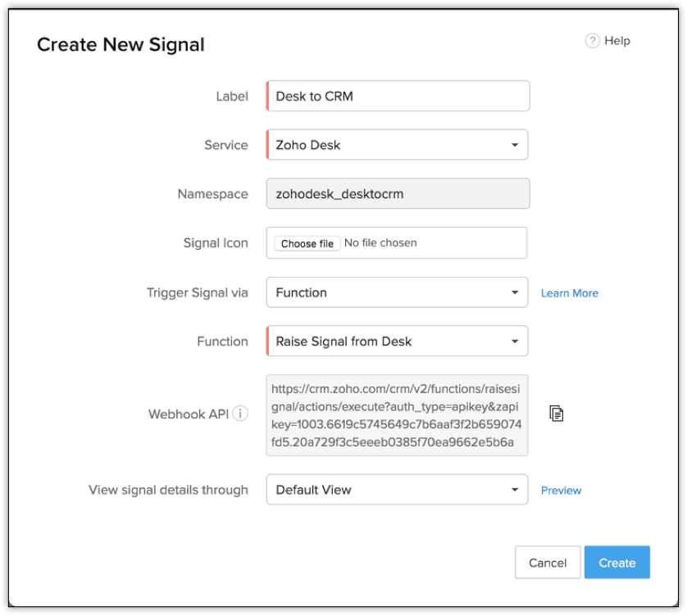The image size is (687, 616).
Task: Copy the webhook URL using the copy icon
Action: [x=556, y=413]
